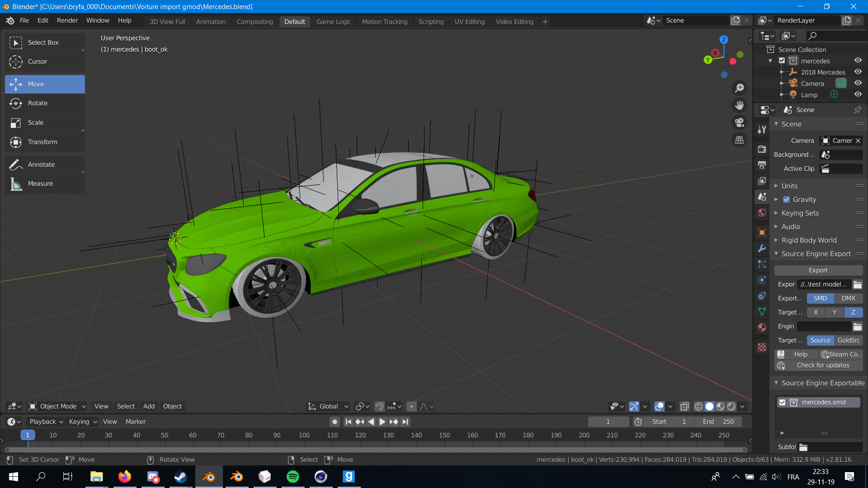Screen dimensions: 868x488
Task: Select the DMX export format
Action: 849,298
